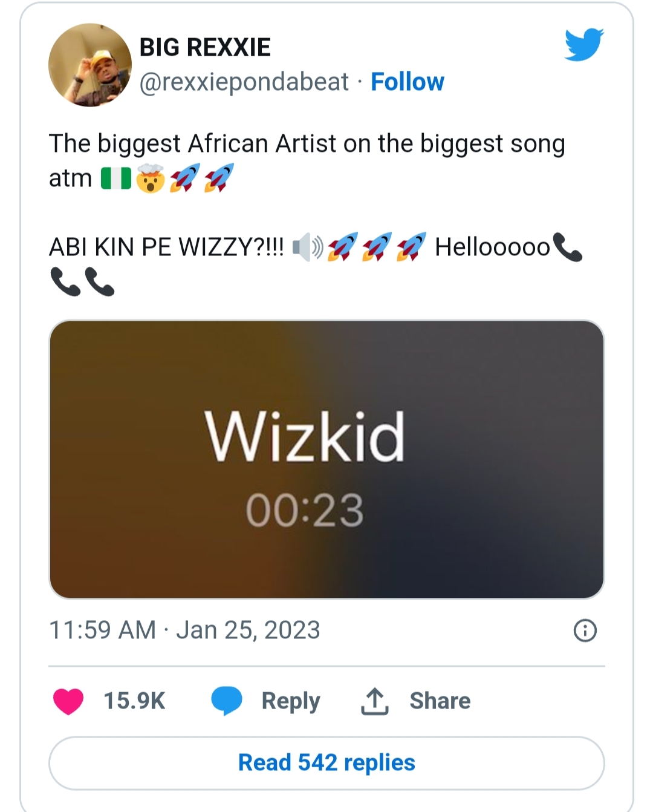Click the share upload arrow icon
Viewport: 653px width, 812px height.
[375, 701]
